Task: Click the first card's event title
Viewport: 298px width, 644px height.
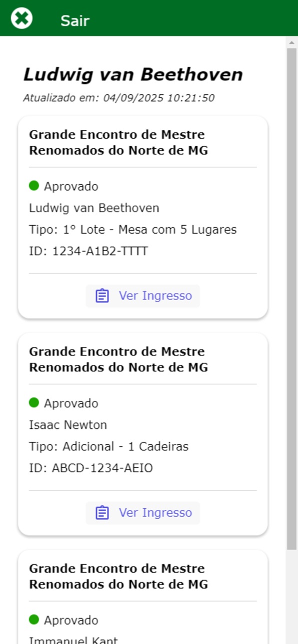Action: [x=118, y=142]
